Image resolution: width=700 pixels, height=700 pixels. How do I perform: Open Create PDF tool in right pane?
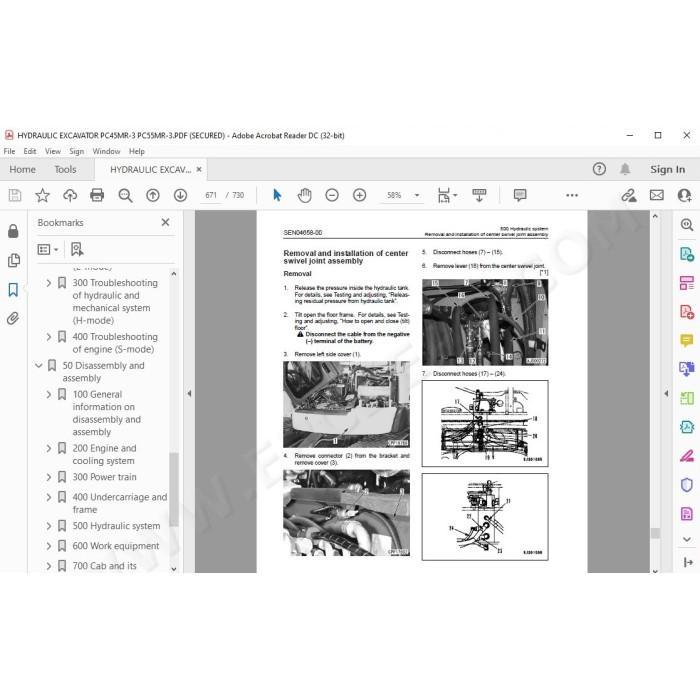(687, 312)
